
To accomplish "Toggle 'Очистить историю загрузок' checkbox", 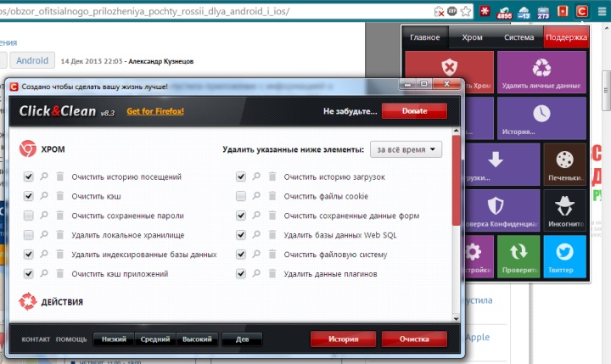I will pos(241,176).
